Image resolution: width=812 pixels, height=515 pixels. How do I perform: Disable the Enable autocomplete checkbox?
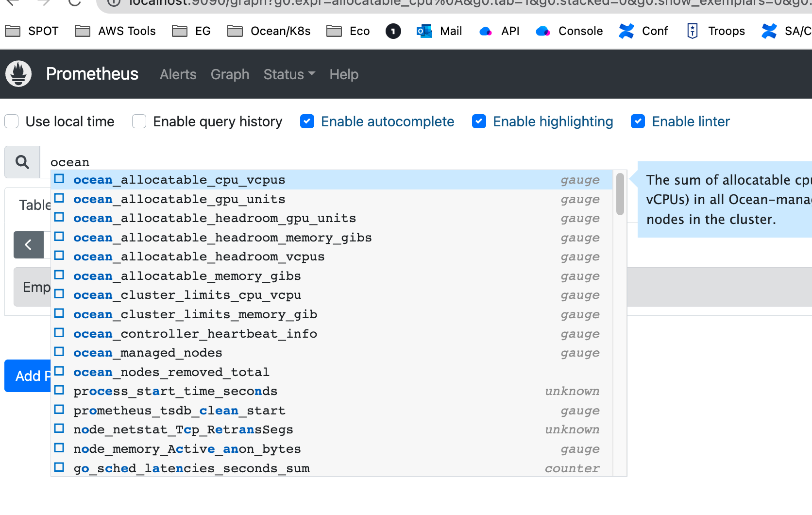307,121
